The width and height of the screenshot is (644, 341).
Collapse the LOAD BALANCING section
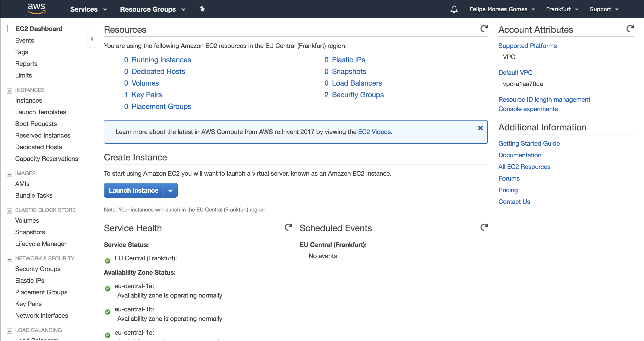point(9,331)
